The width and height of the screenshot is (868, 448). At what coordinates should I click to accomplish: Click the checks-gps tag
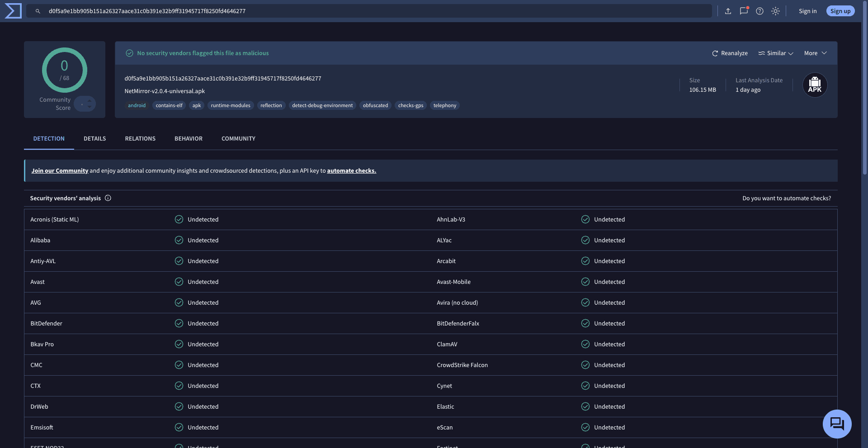point(410,105)
